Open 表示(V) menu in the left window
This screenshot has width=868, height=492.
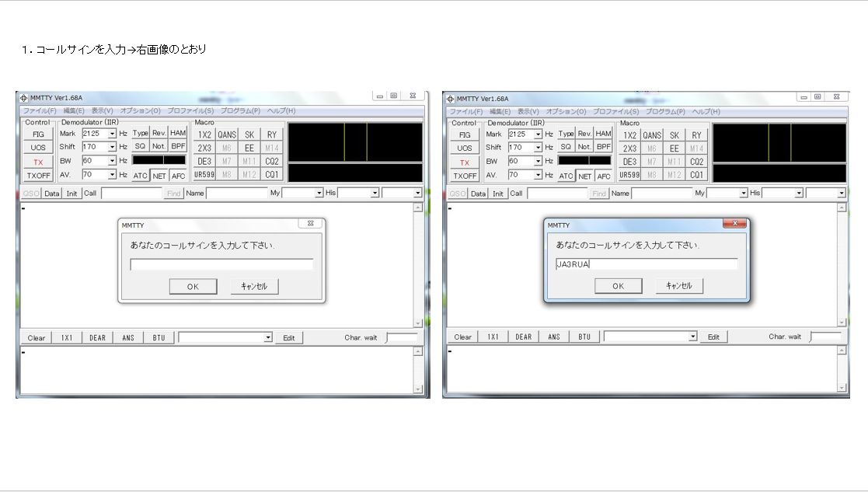click(x=102, y=110)
